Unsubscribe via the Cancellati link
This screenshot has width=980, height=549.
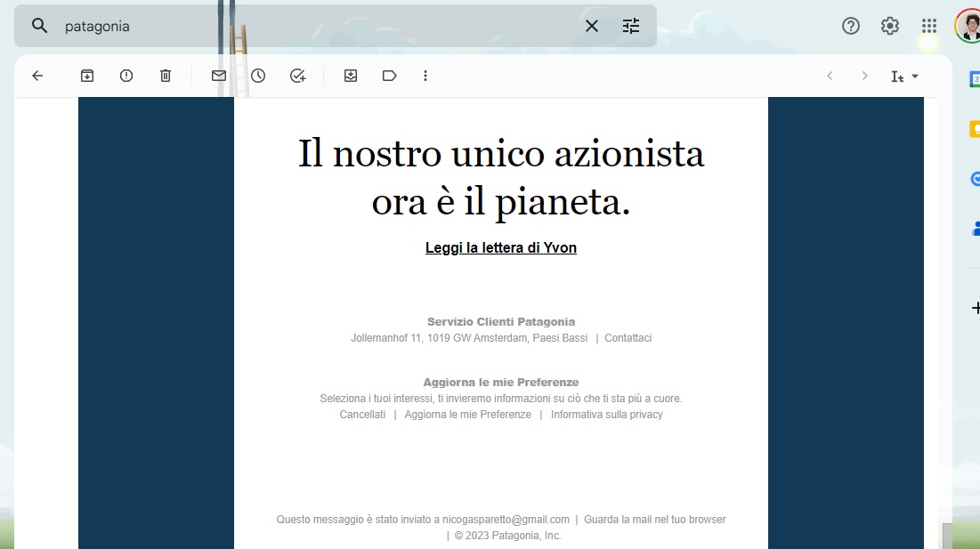[362, 414]
